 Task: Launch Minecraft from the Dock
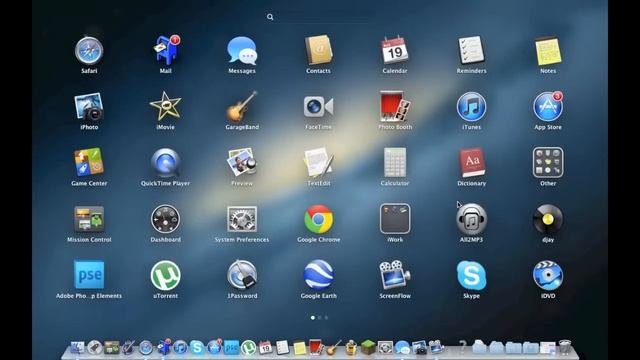368,347
